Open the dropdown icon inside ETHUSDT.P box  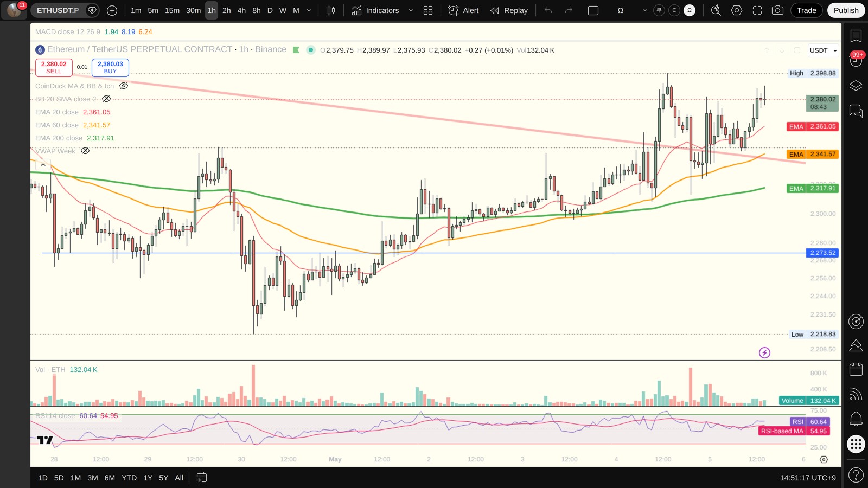(92, 10)
